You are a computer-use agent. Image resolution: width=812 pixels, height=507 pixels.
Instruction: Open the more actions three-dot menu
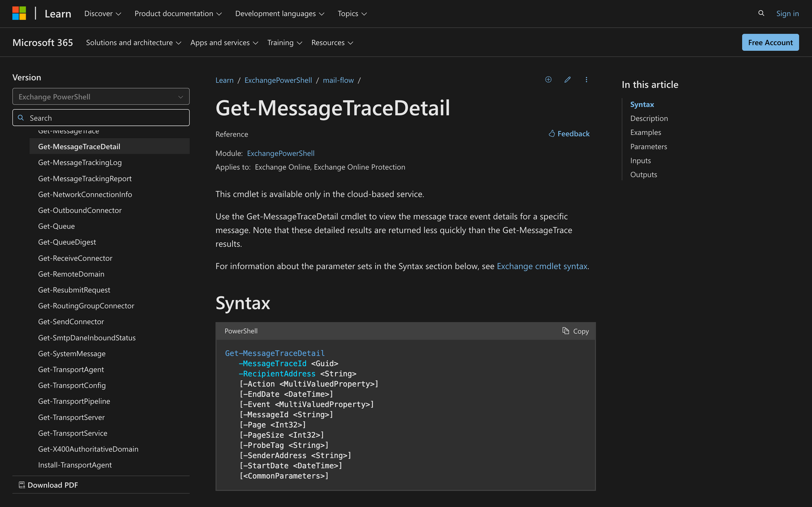[586, 80]
